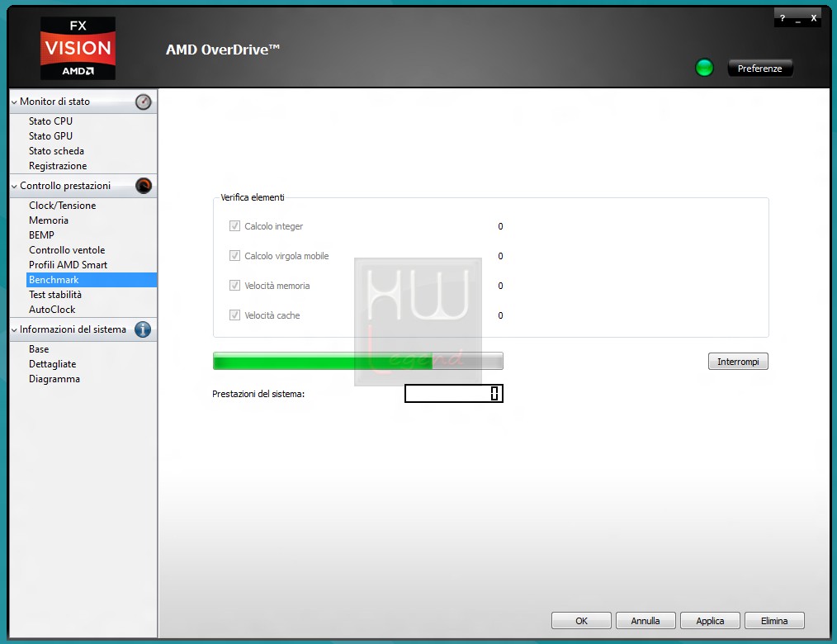Click the Prestazioni del sistema label
The image size is (837, 644).
click(x=258, y=394)
